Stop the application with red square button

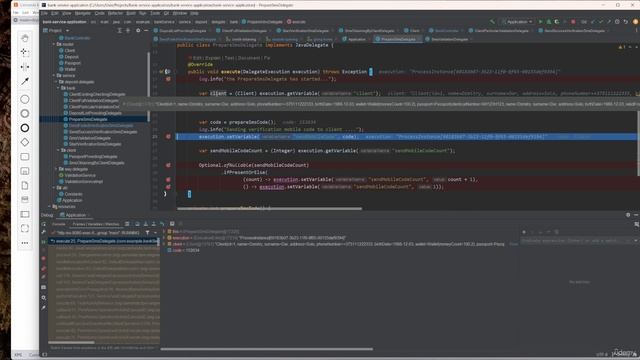[x=573, y=22]
